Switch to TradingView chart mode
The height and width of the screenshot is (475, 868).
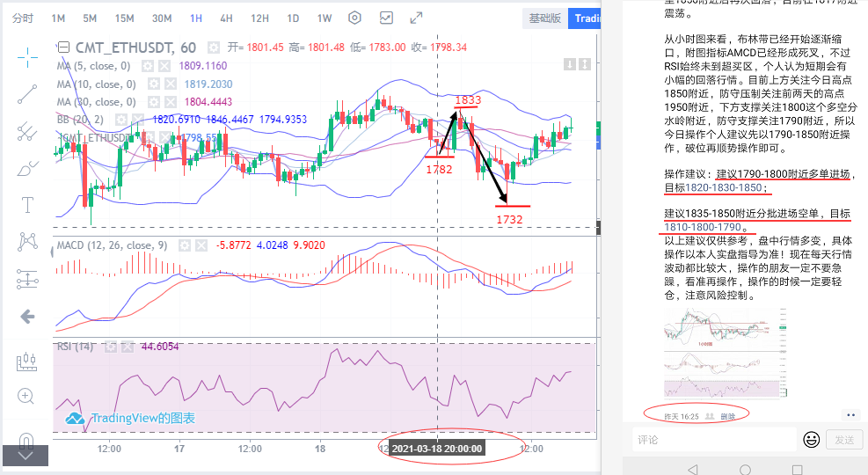(584, 18)
